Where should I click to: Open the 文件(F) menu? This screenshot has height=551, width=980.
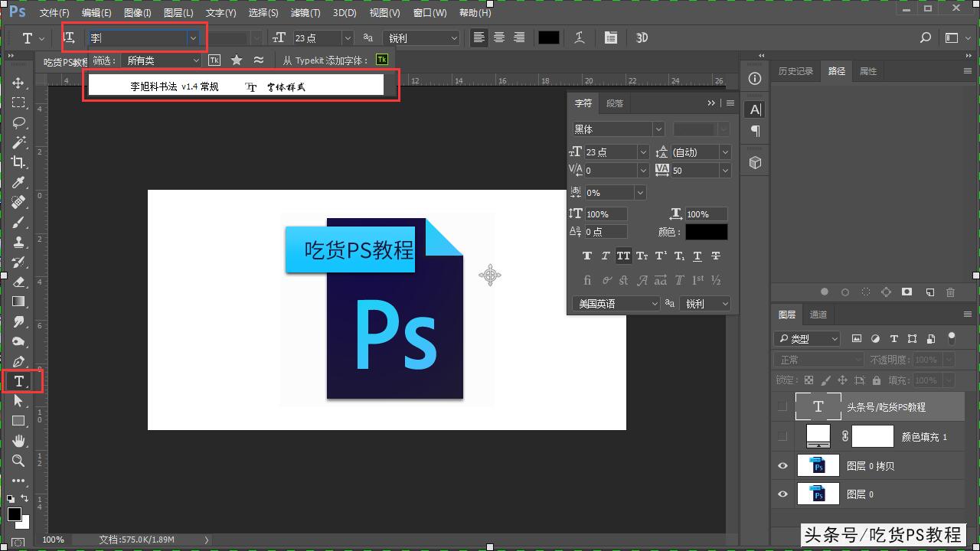(54, 13)
